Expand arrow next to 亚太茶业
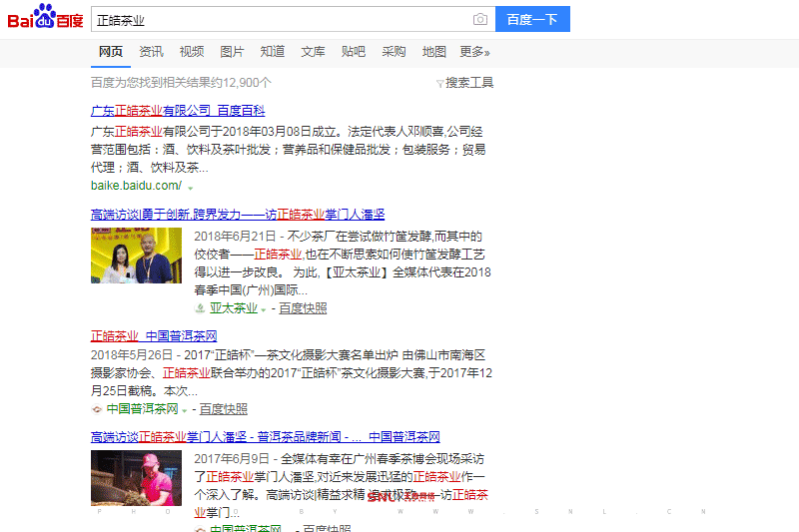 pyautogui.click(x=264, y=310)
